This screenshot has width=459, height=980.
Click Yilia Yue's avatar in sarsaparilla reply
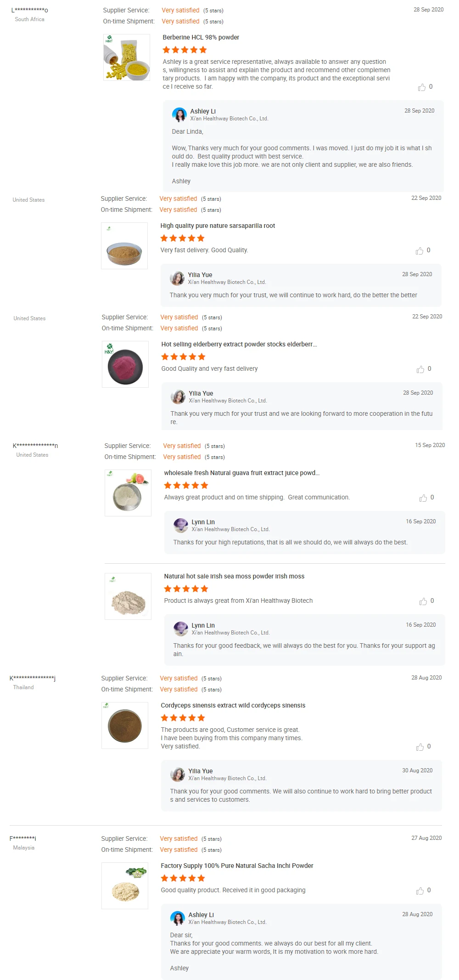(177, 278)
